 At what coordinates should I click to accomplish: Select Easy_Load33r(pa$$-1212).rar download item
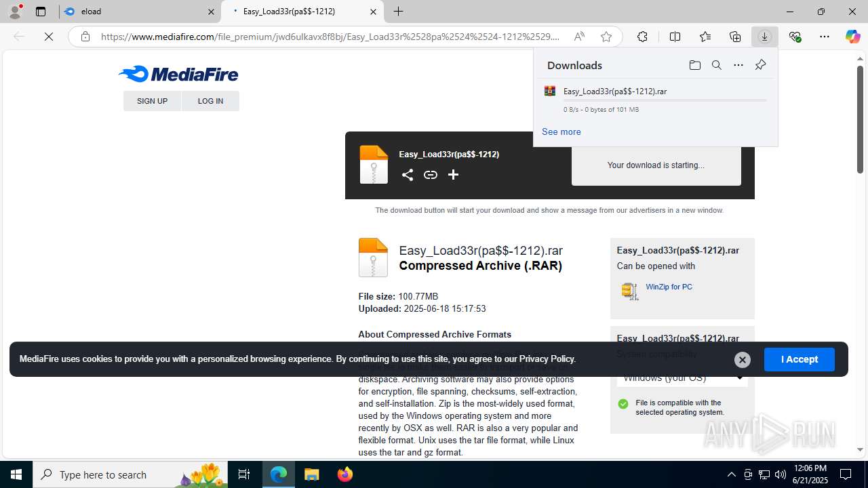point(655,99)
